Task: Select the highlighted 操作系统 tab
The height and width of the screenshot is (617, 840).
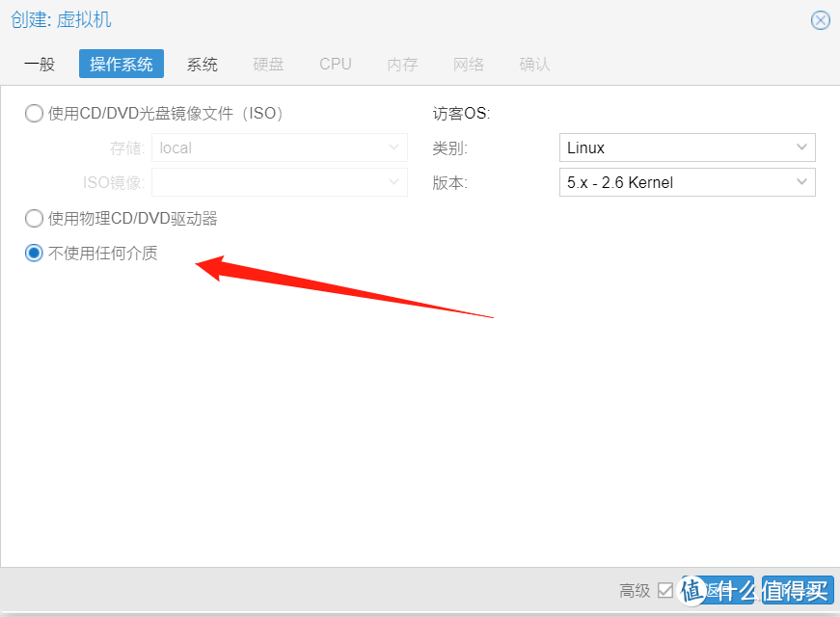Action: coord(121,64)
